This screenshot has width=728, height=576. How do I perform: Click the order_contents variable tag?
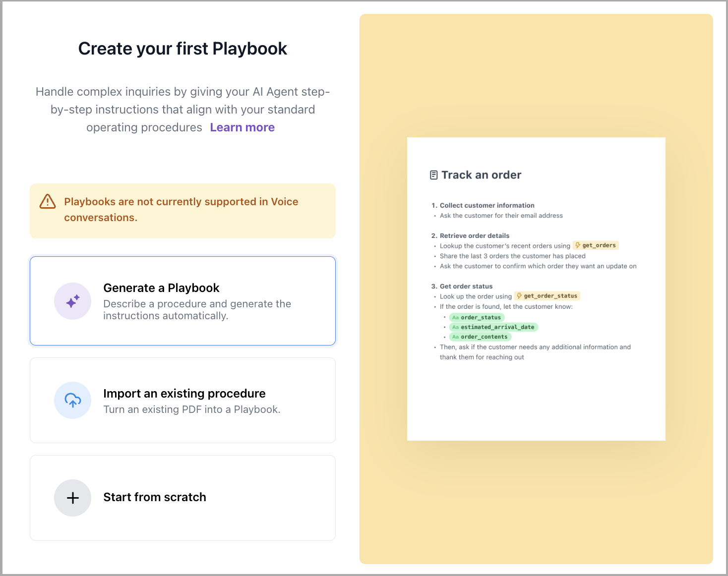[480, 337]
